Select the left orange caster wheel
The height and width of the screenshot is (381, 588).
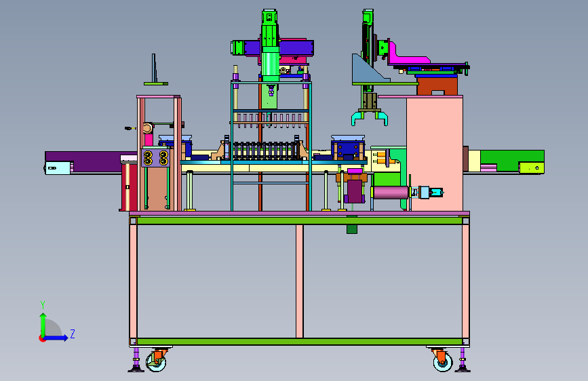click(156, 361)
